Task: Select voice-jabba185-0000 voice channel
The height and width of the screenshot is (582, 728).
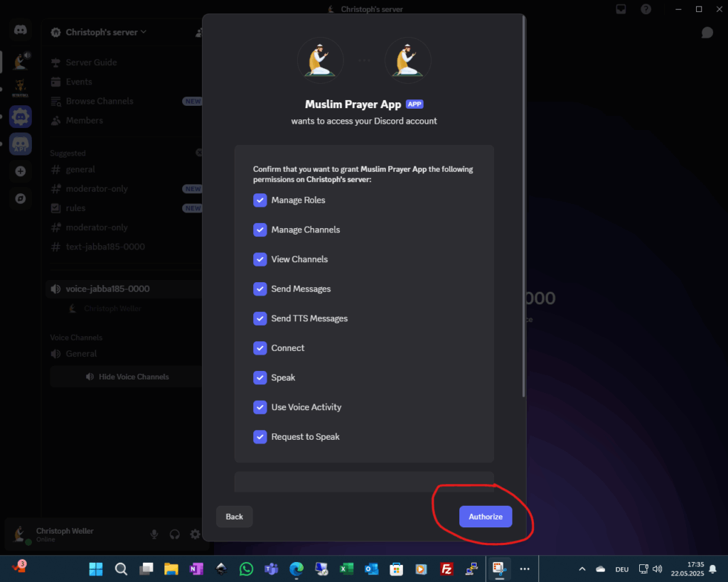Action: tap(125, 289)
